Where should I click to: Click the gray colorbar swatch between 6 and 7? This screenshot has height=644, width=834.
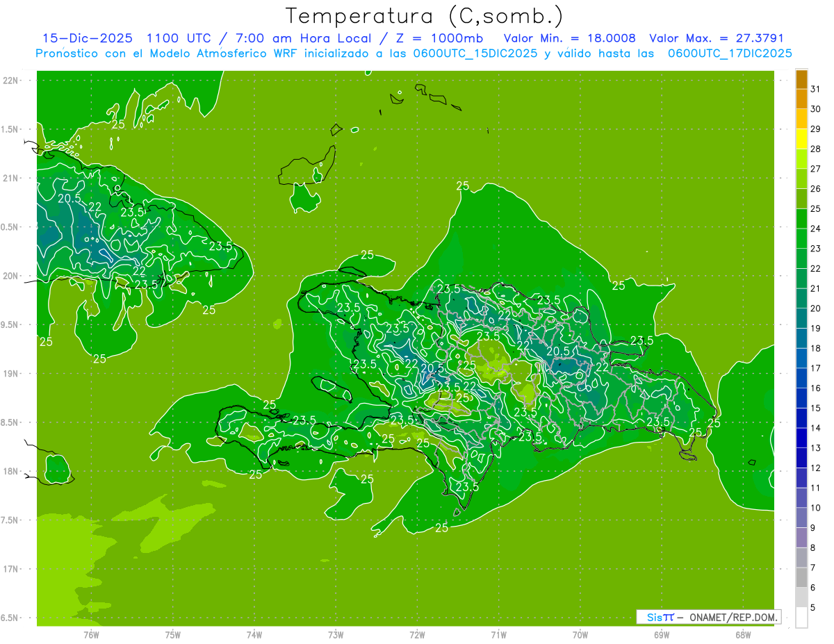click(x=801, y=577)
